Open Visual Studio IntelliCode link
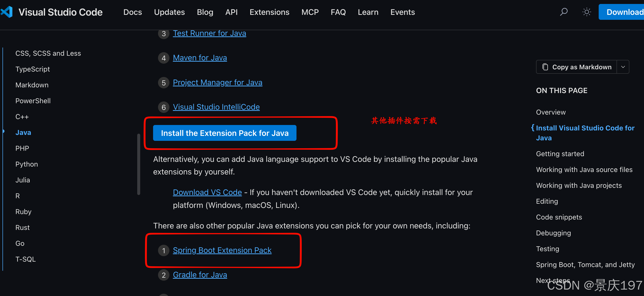Image resolution: width=644 pixels, height=296 pixels. coord(216,107)
